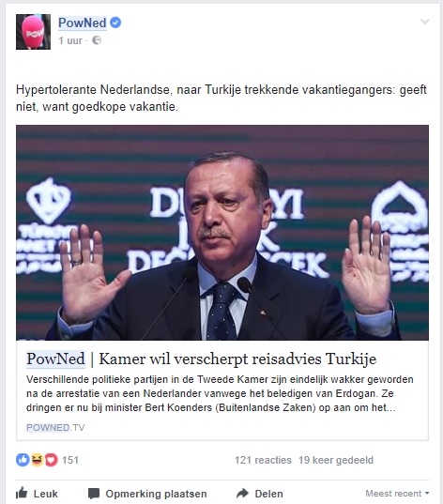View the '19 keer gedeeld' shares

click(x=336, y=460)
